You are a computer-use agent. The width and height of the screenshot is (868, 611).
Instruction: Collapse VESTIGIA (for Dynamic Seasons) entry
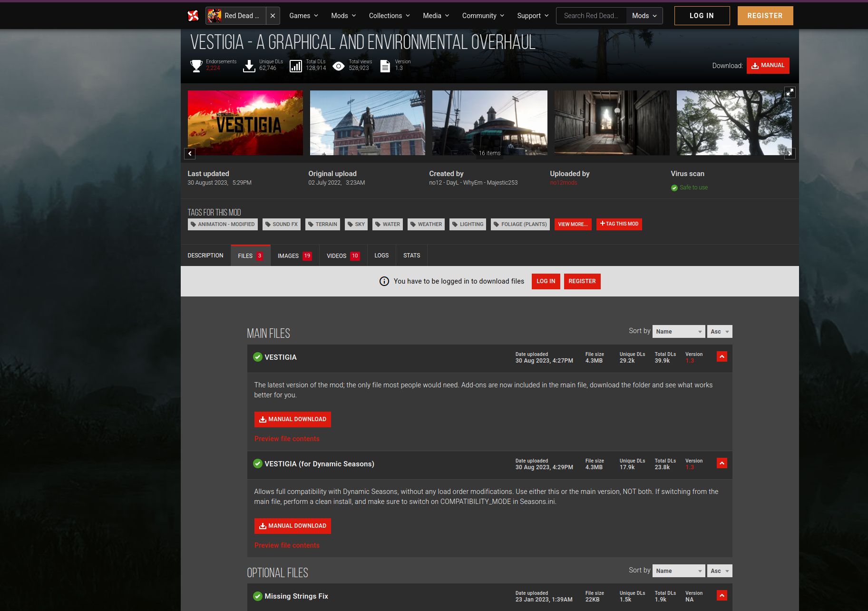(722, 463)
